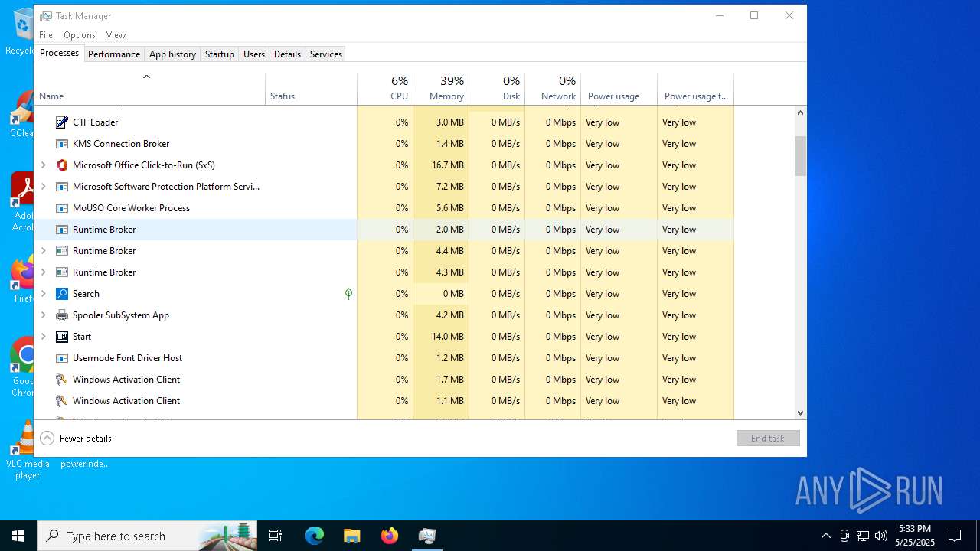Click the scrollbar down arrow

click(x=800, y=413)
